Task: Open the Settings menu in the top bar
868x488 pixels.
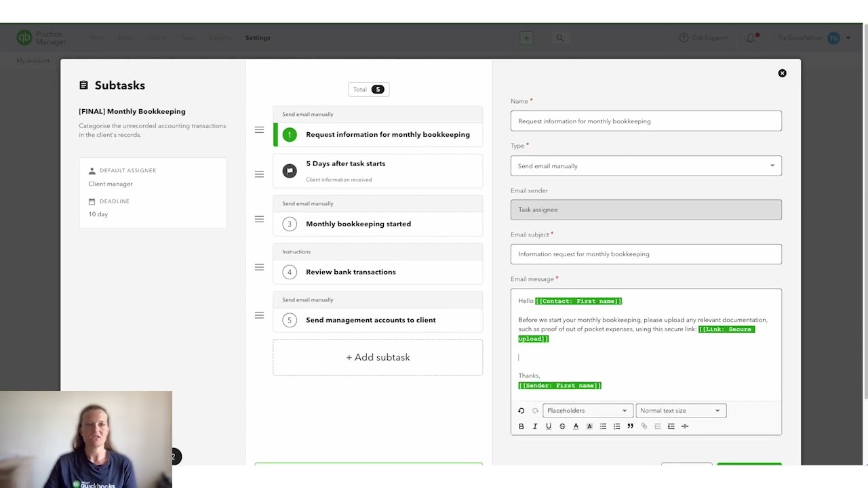Action: pos(258,38)
